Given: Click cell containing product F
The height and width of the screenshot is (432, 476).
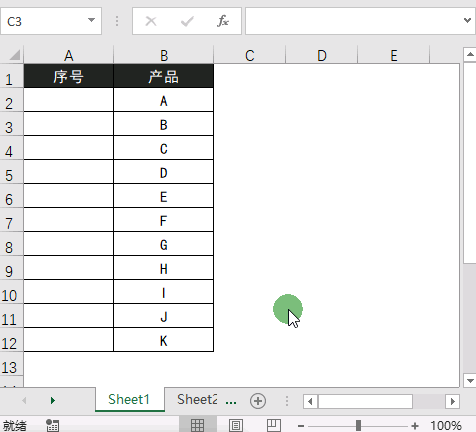Looking at the screenshot, I should point(164,220).
